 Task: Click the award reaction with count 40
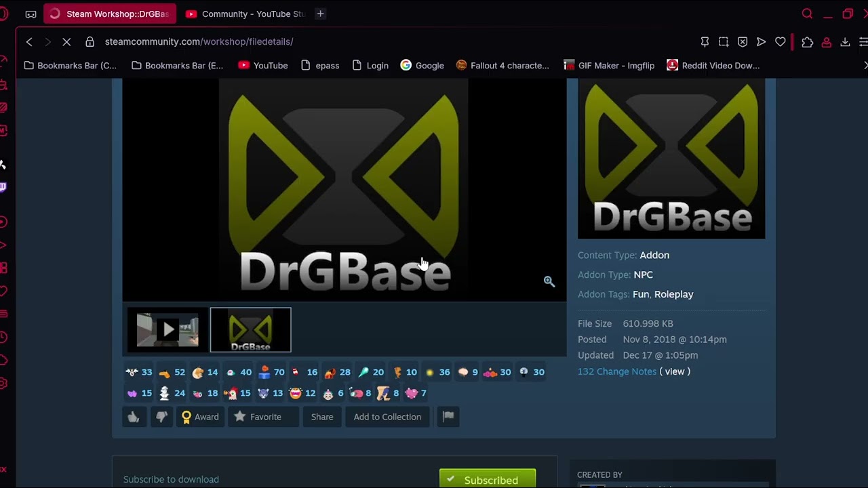click(238, 372)
